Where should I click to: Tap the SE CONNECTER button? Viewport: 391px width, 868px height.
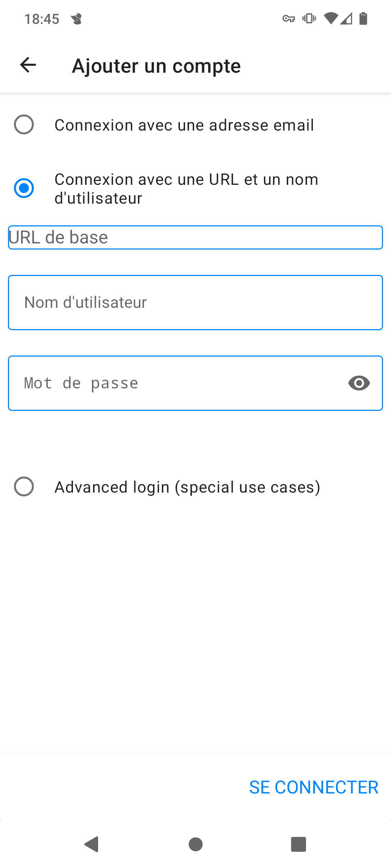314,787
